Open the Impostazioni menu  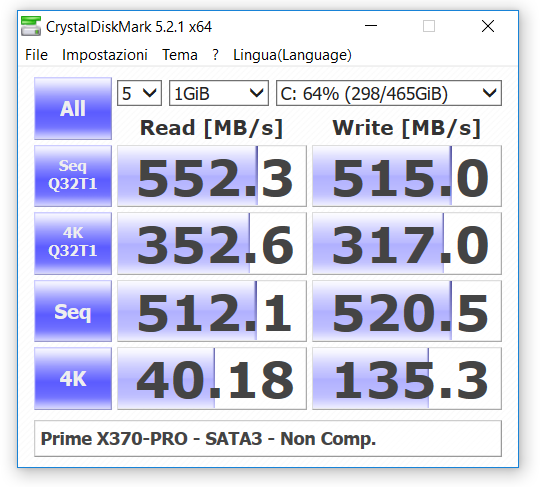(x=105, y=55)
